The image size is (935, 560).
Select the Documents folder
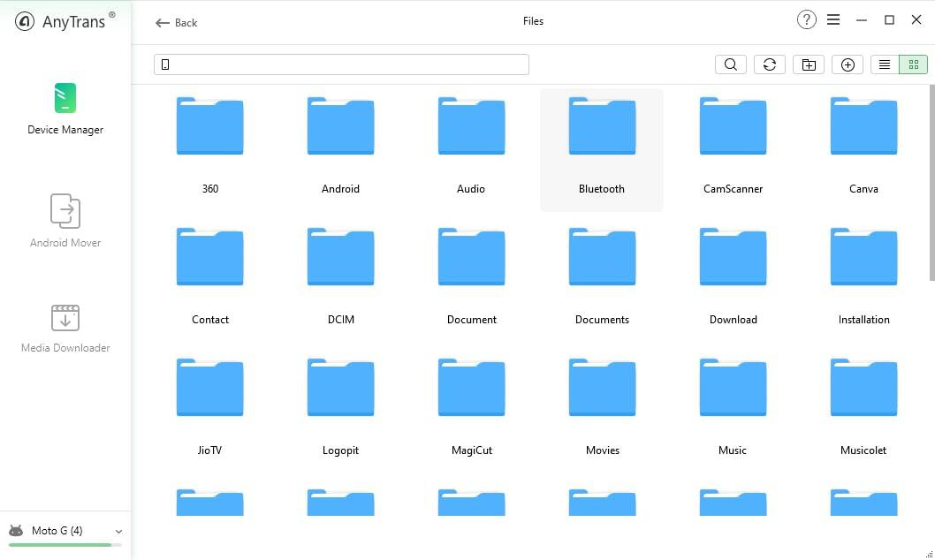click(x=602, y=276)
